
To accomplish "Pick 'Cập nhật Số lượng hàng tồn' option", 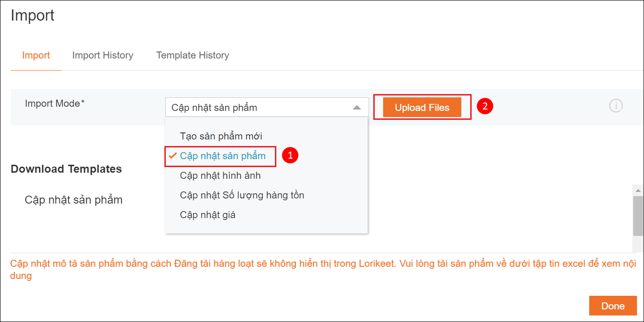I will (x=242, y=195).
